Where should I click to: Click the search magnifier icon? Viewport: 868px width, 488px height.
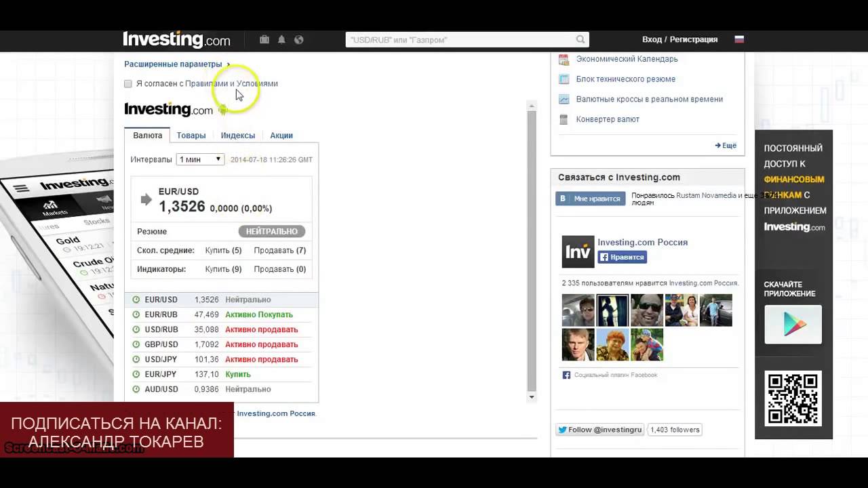(580, 39)
